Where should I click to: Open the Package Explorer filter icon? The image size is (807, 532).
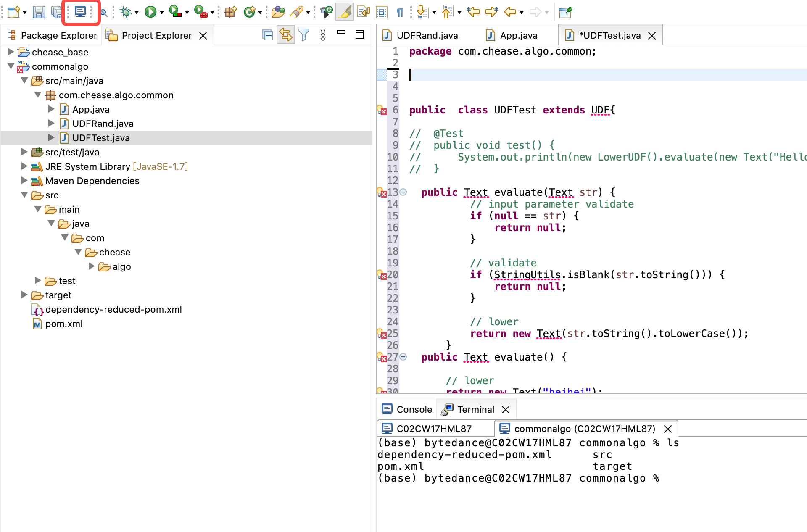pos(304,35)
